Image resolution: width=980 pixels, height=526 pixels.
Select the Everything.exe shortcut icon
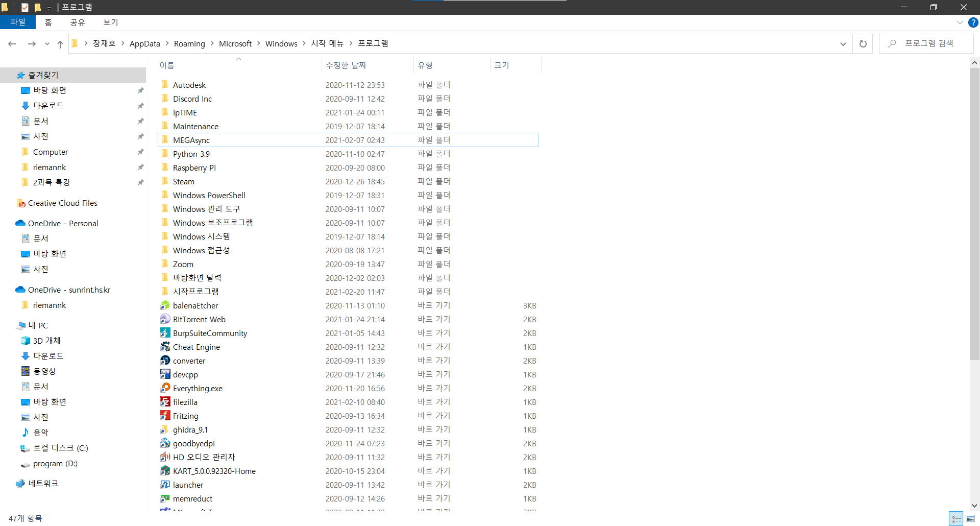165,388
